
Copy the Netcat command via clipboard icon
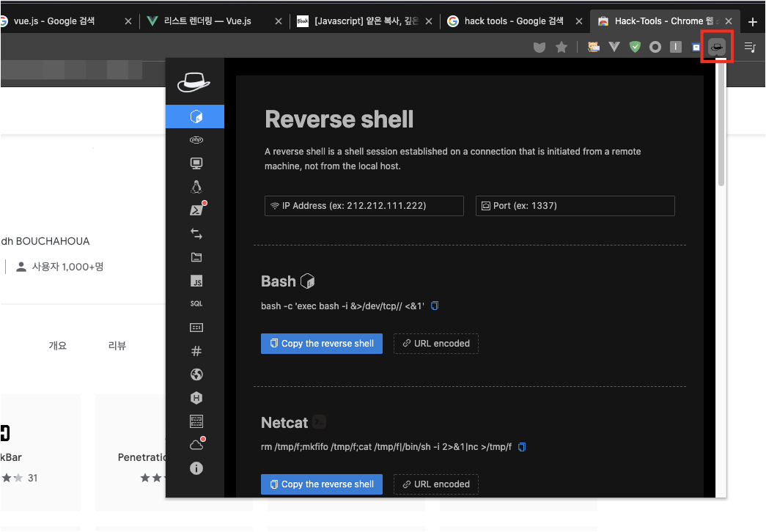(x=522, y=446)
